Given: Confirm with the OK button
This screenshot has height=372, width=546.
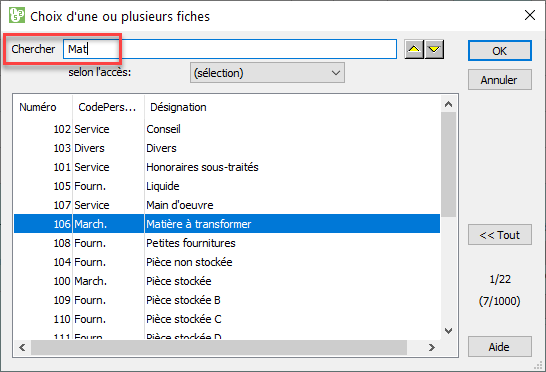Looking at the screenshot, I should (x=500, y=51).
